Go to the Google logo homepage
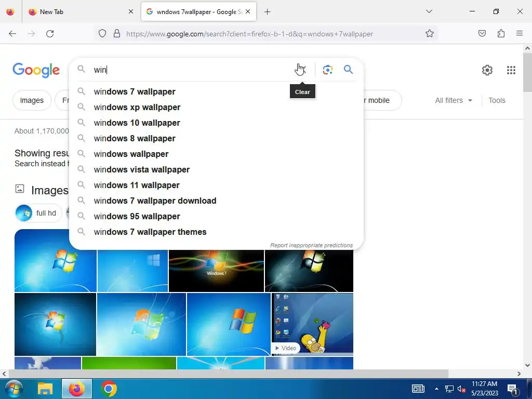This screenshot has width=532, height=399. [x=36, y=70]
